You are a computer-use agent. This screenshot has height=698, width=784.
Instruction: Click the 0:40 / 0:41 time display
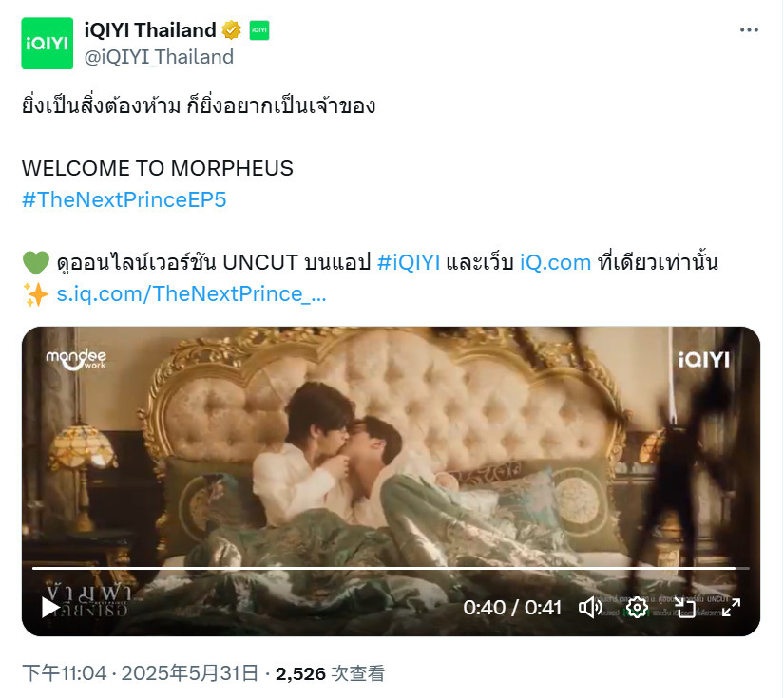512,608
